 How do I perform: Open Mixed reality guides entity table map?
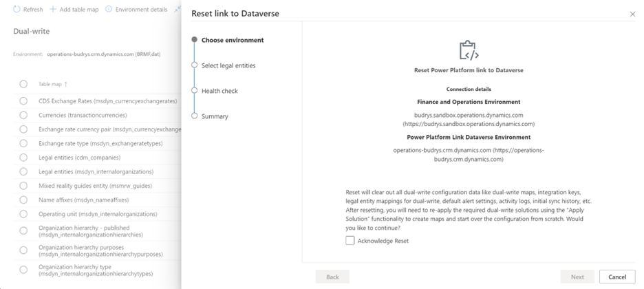[95, 186]
